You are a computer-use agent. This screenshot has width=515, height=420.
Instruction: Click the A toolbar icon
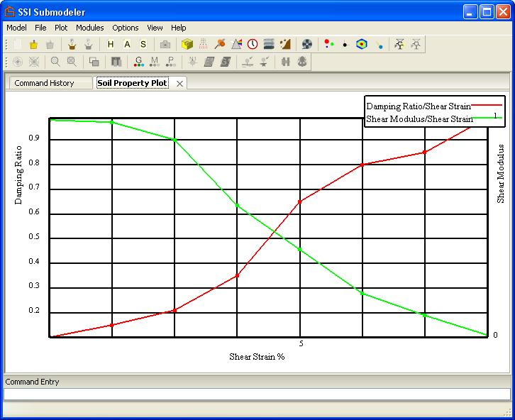[x=127, y=44]
